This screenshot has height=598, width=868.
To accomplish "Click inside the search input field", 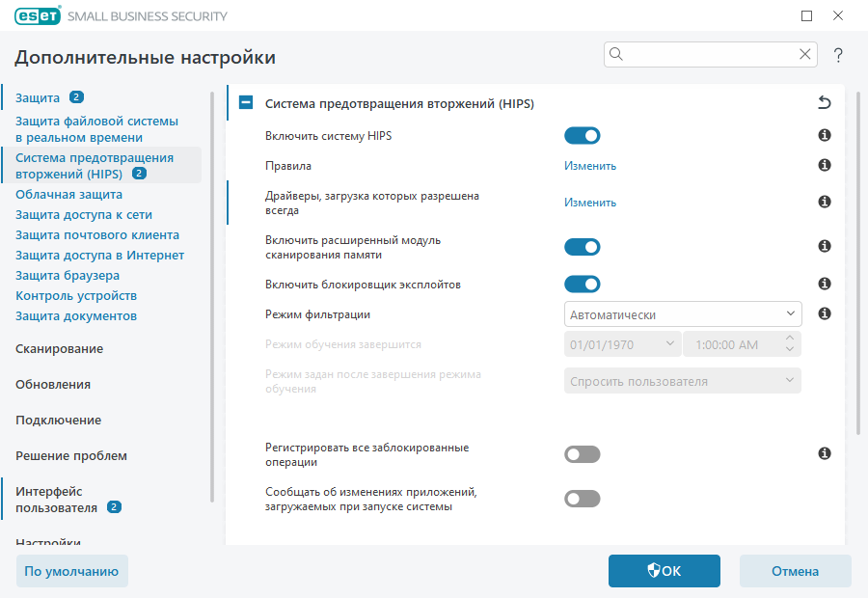I will (709, 55).
